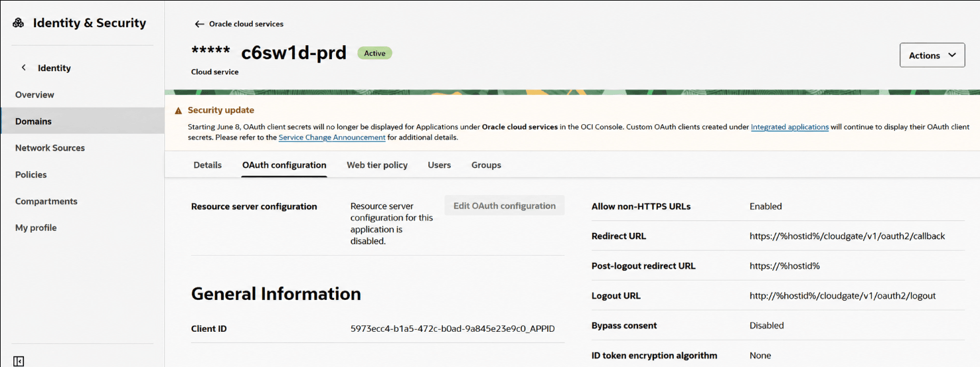Click the Cloud service subtitle text
This screenshot has height=367, width=980.
[214, 72]
